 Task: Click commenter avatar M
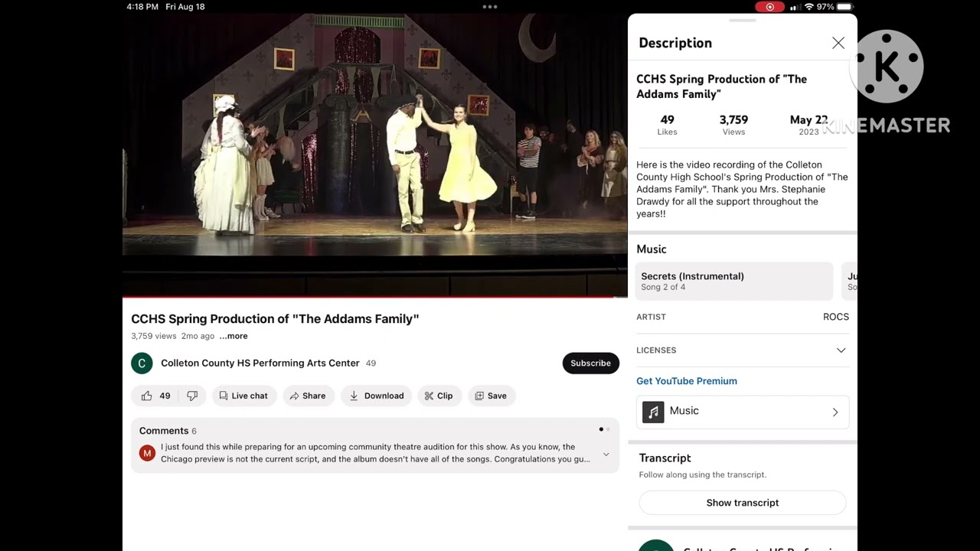tap(147, 454)
